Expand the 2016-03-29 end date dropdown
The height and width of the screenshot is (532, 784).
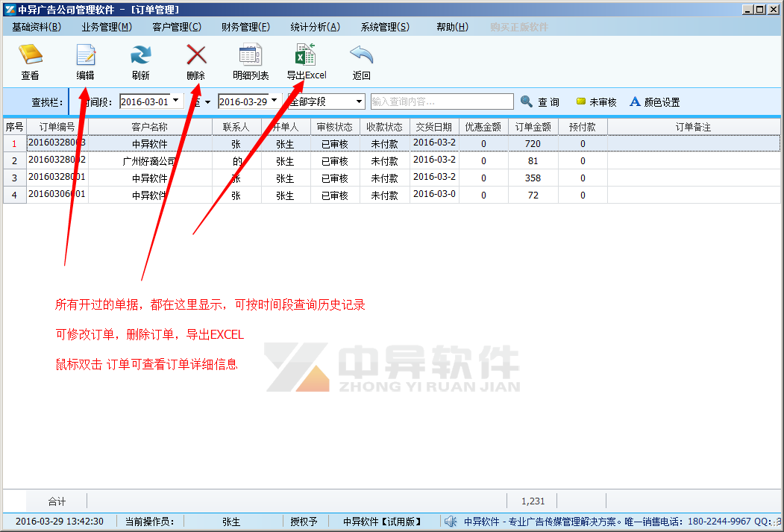(274, 101)
